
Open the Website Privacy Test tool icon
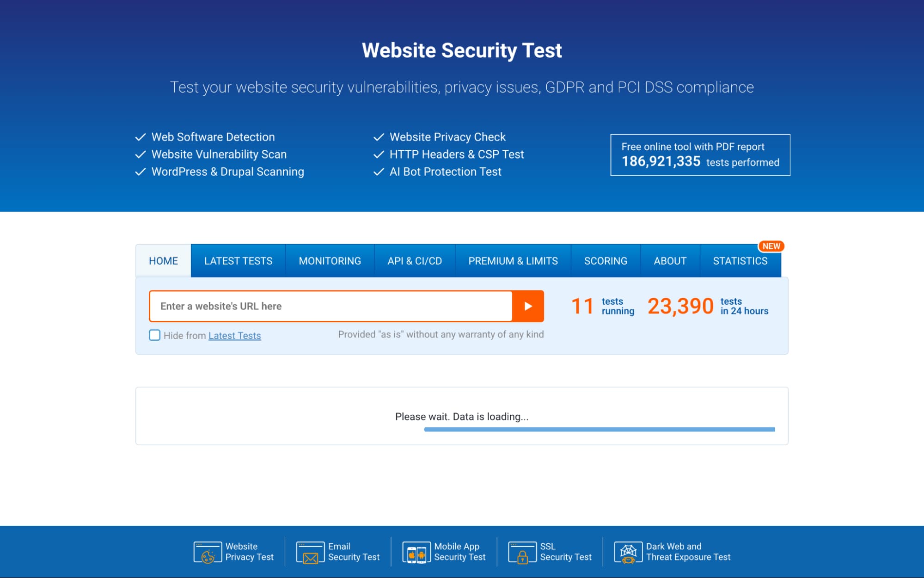[x=208, y=551]
